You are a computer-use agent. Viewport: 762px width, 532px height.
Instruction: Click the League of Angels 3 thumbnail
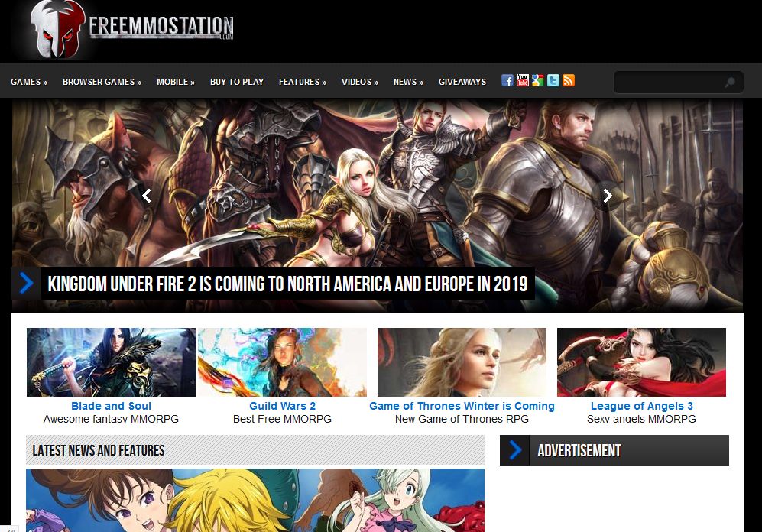point(641,362)
